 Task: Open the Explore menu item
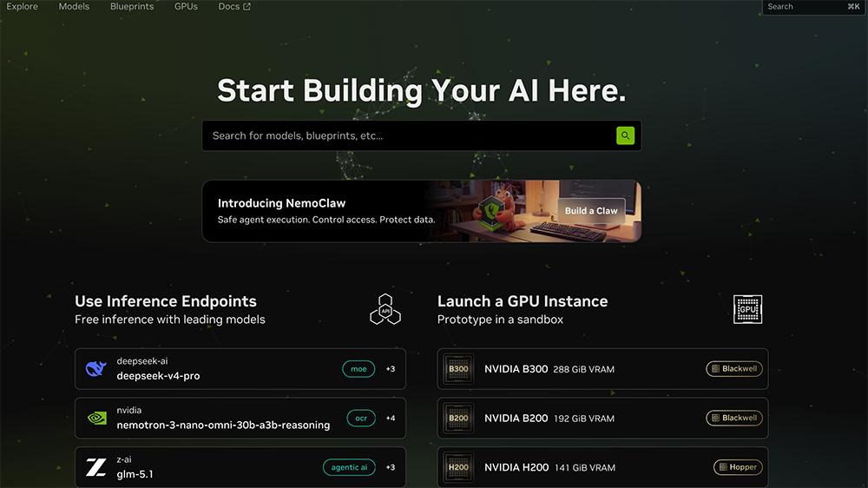pos(23,7)
